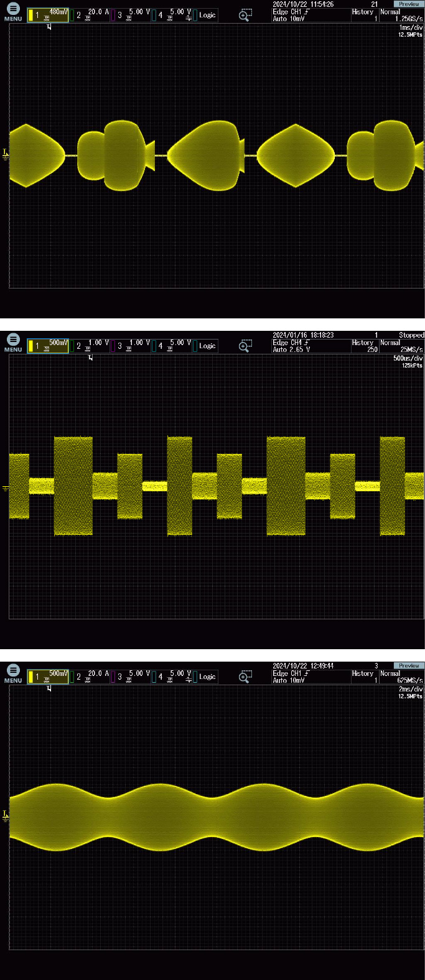Image resolution: width=425 pixels, height=980 pixels.
Task: Click the 2024/10/22 11:54:26 timestamp
Action: (303, 4)
